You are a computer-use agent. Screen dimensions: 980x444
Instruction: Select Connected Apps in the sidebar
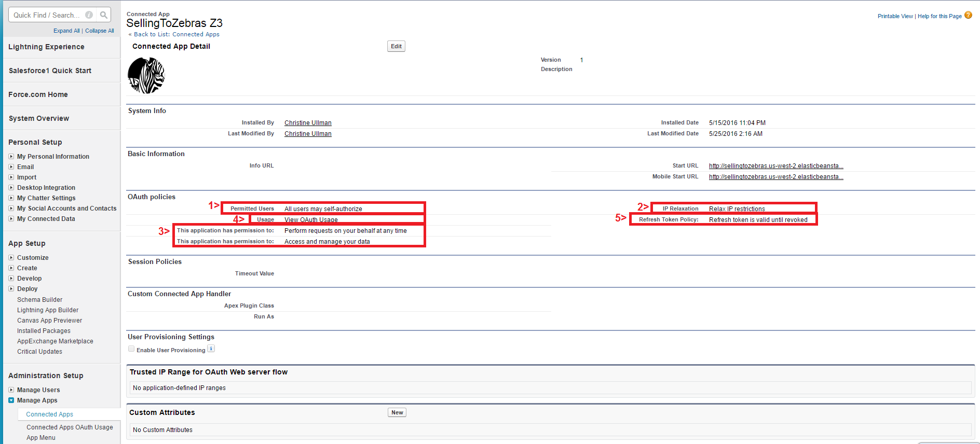tap(50, 414)
